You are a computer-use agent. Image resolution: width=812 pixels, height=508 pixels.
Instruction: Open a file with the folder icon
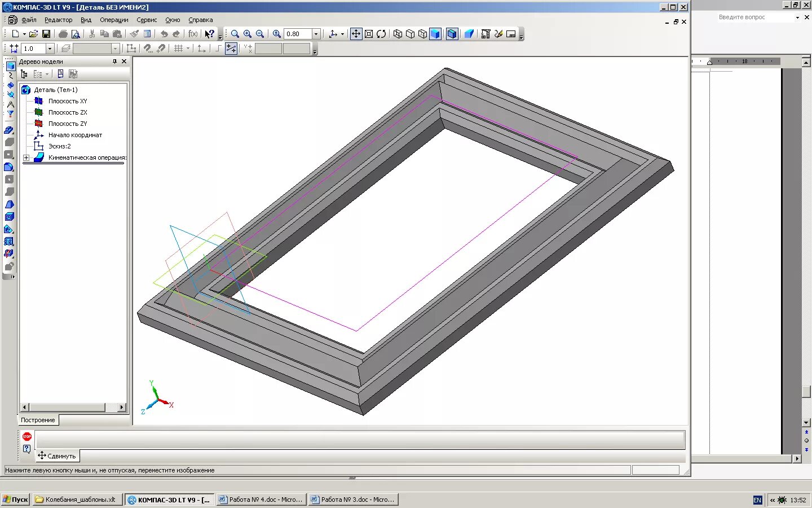click(33, 34)
